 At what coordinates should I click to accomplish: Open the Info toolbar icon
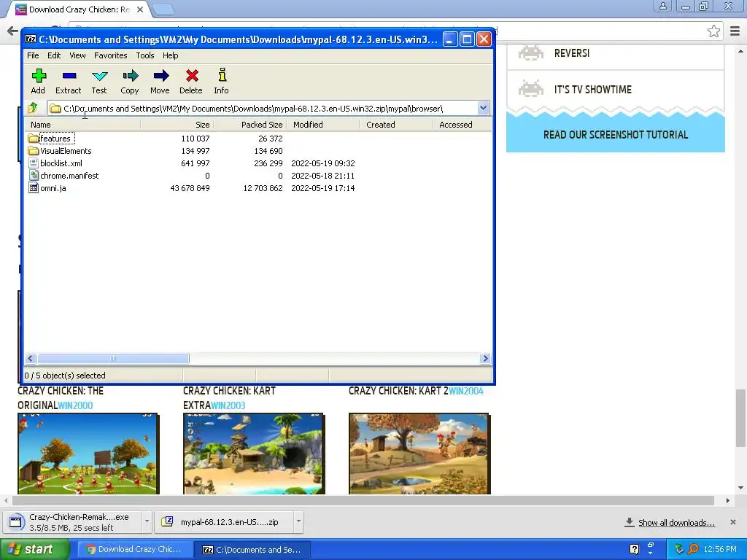(x=222, y=75)
